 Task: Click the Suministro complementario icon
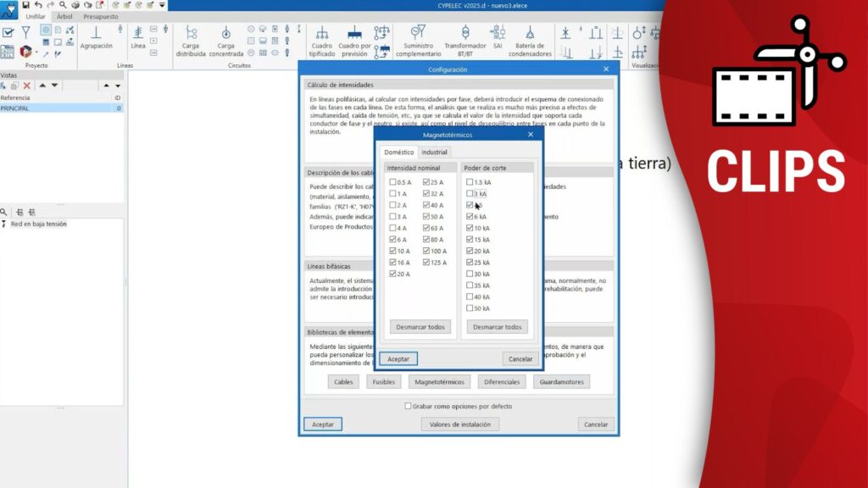click(x=418, y=34)
